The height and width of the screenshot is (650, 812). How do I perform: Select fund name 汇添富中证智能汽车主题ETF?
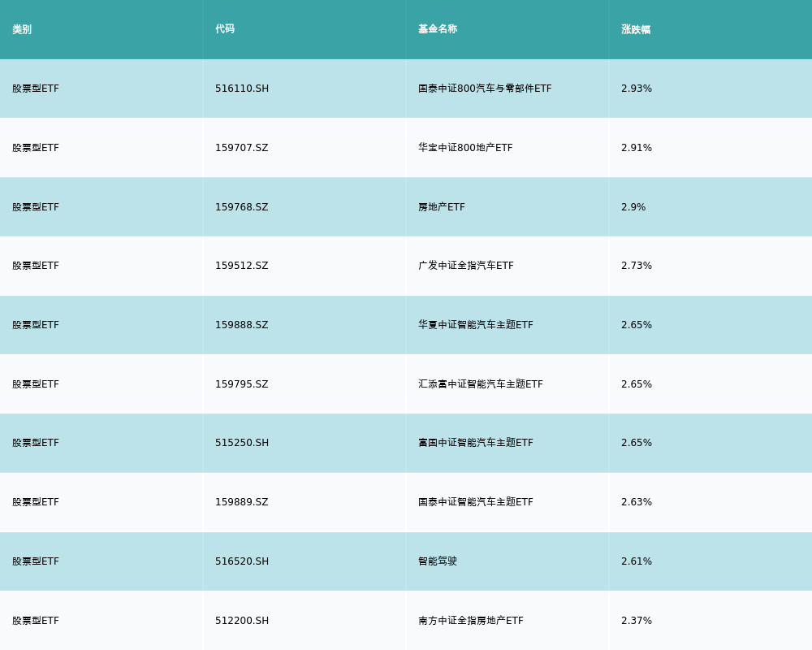481,384
